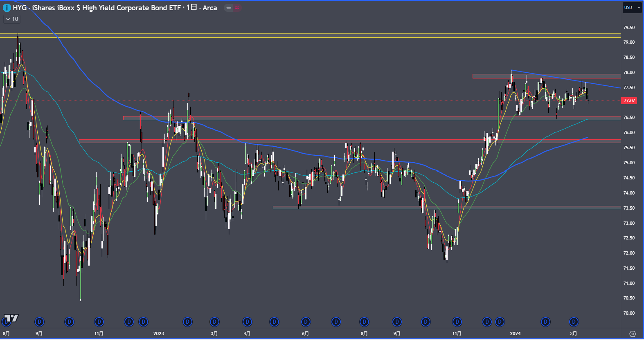
Task: Open the November 2023 dividend marker
Action: tap(457, 322)
